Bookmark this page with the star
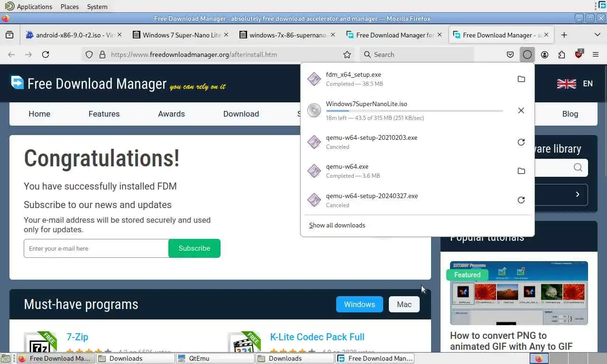Screen dimensions: 607x364 (347, 55)
